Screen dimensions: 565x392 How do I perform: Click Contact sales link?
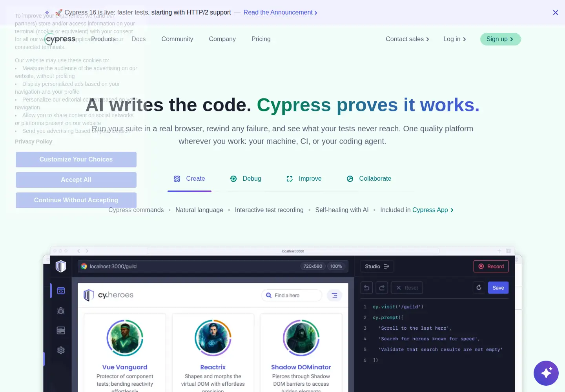[407, 39]
